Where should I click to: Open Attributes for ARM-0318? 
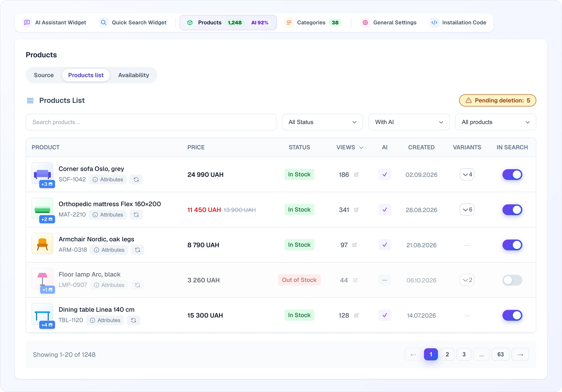click(109, 250)
